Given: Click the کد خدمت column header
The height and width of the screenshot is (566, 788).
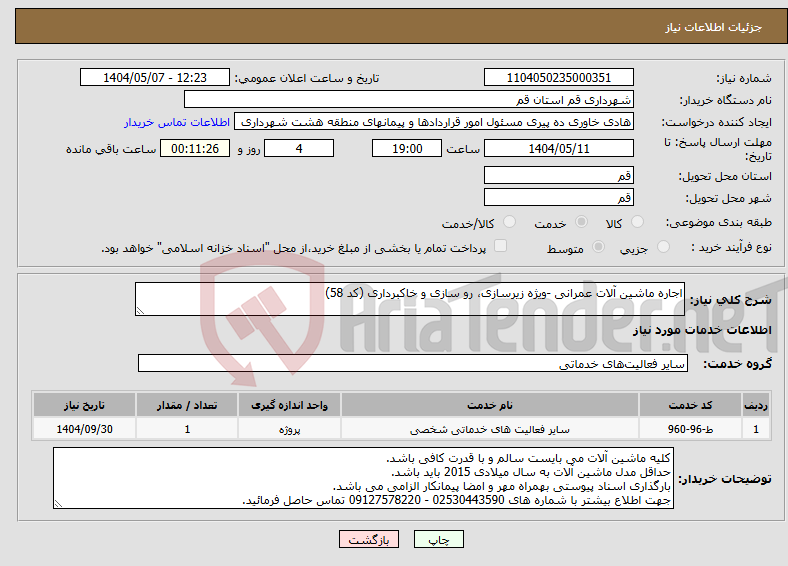Looking at the screenshot, I should tap(691, 405).
